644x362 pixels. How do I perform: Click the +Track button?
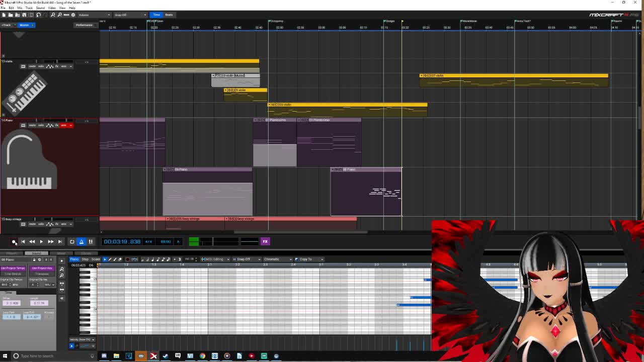click(x=8, y=25)
